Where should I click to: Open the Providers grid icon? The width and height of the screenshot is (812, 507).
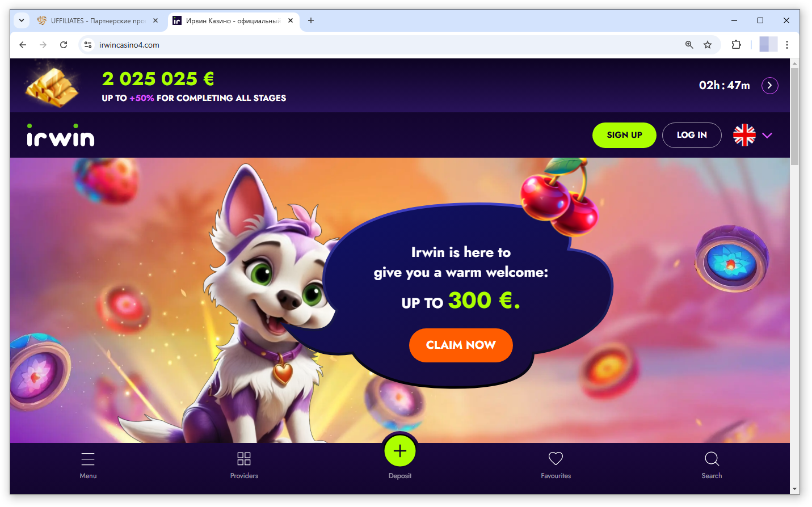pyautogui.click(x=244, y=459)
